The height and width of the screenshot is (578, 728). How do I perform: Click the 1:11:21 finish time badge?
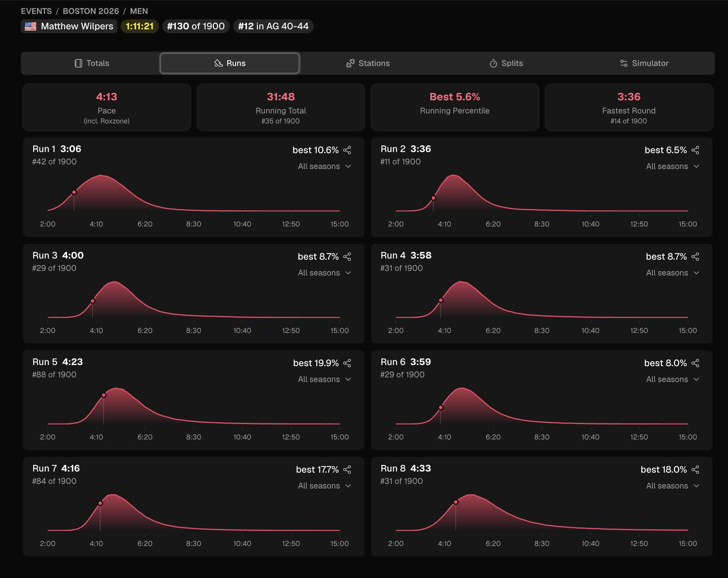(140, 26)
